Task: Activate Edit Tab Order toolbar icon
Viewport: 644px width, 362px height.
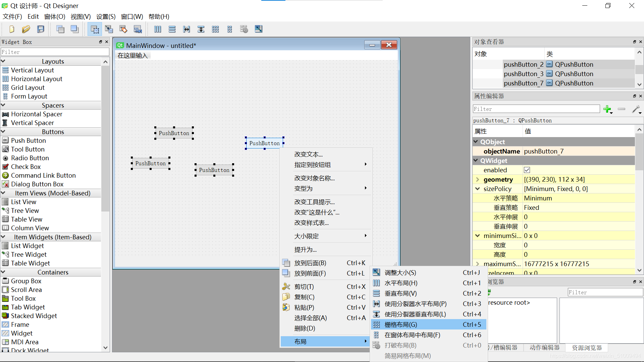Action: tap(138, 29)
